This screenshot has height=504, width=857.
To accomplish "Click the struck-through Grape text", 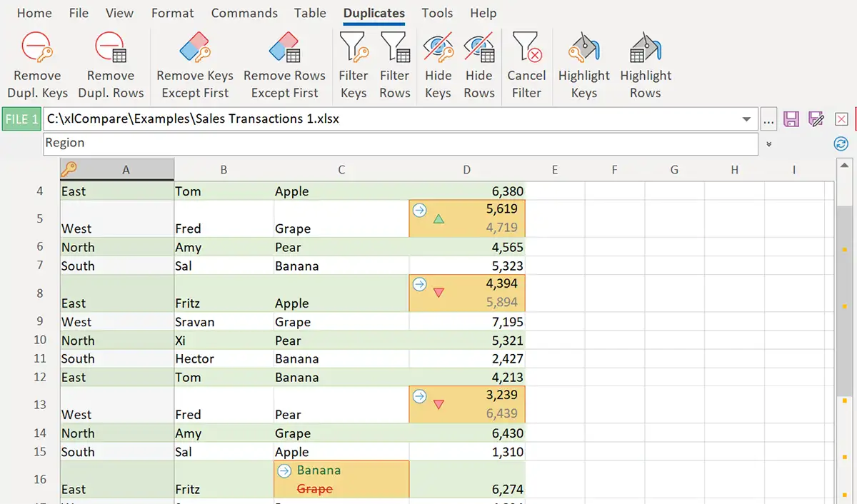I will tap(314, 489).
